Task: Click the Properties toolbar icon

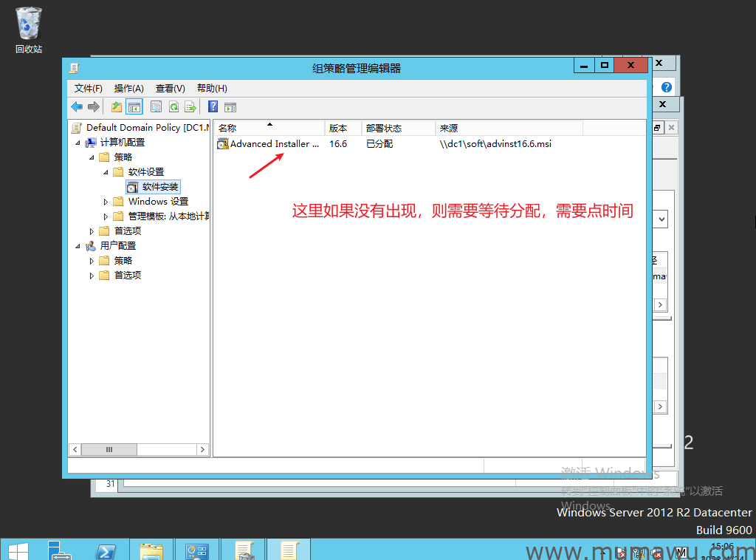Action: [157, 107]
